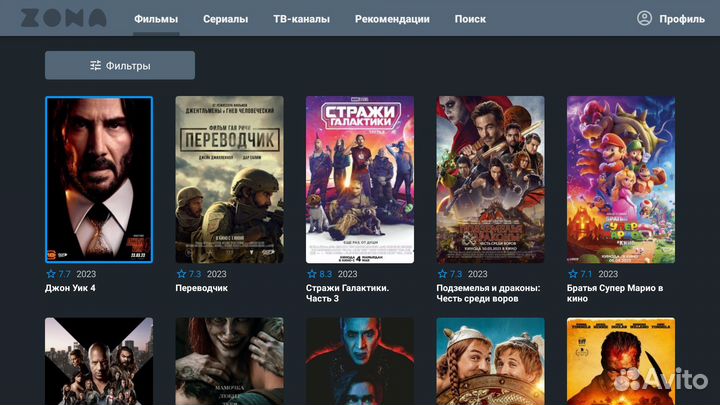Click the star icon under Подземелья и драконы poster

coord(442,274)
